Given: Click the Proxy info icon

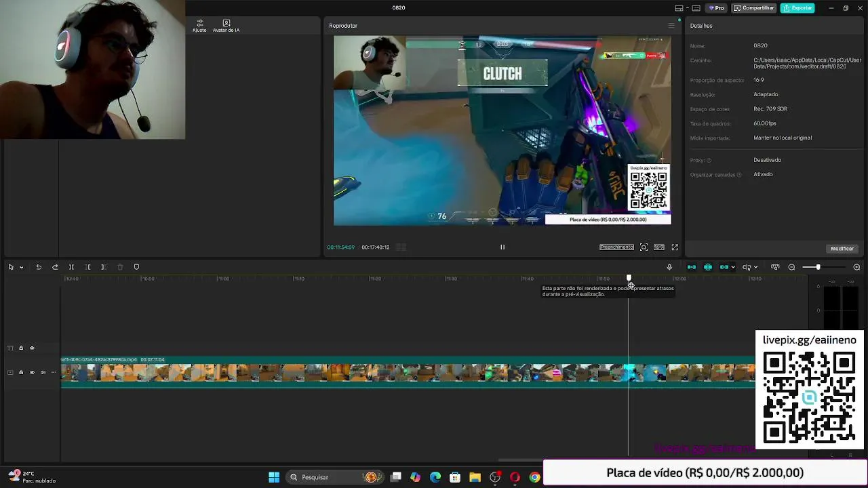Looking at the screenshot, I should pos(709,161).
